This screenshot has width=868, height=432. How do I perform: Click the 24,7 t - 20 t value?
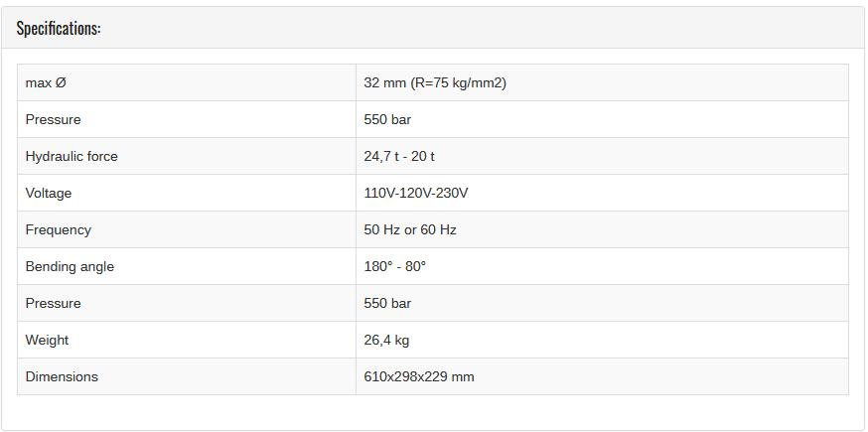(399, 156)
